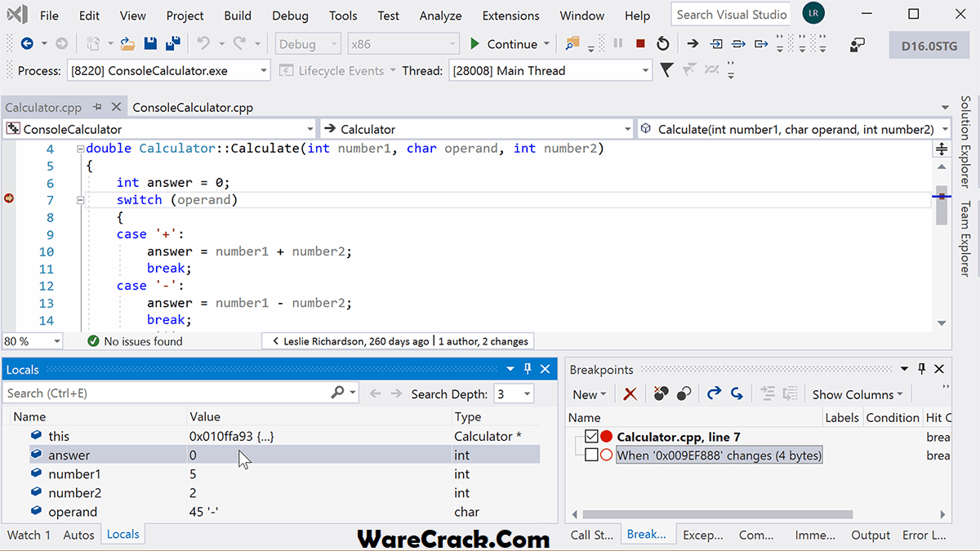Open the Continue button dropdown arrow
Image resolution: width=980 pixels, height=551 pixels.
pyautogui.click(x=547, y=44)
